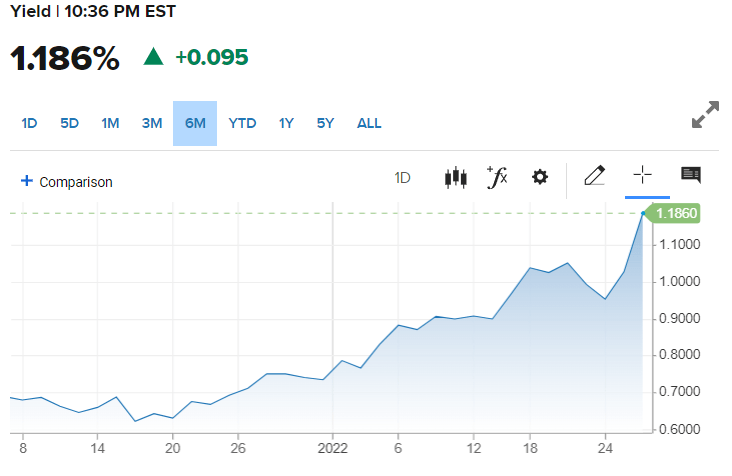The image size is (732, 476).
Task: Show the 5Y time range
Action: 325,124
